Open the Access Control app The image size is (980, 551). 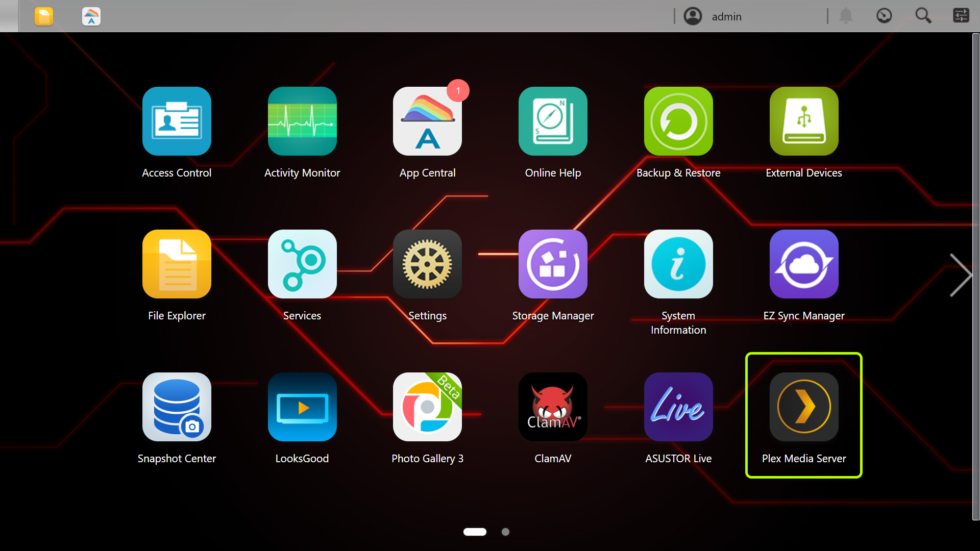177,121
